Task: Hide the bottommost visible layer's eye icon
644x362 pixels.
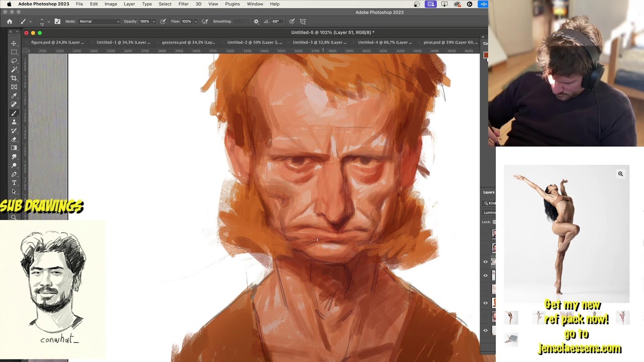Action: tap(486, 330)
